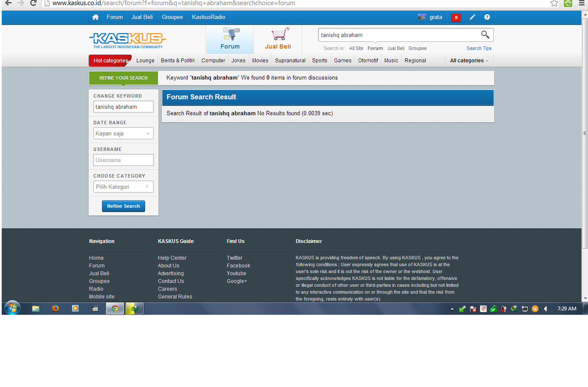
Task: Click the green extension icon beside star
Action: tap(568, 3)
